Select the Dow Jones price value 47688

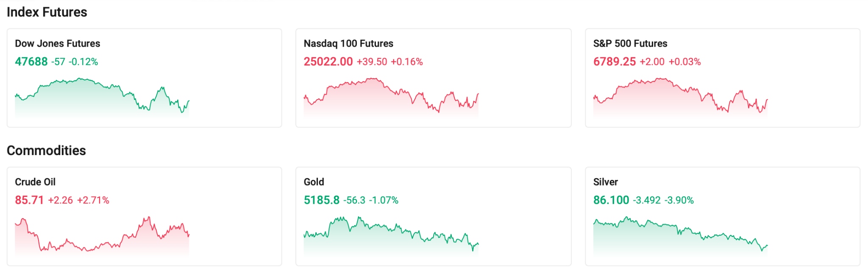click(x=30, y=61)
